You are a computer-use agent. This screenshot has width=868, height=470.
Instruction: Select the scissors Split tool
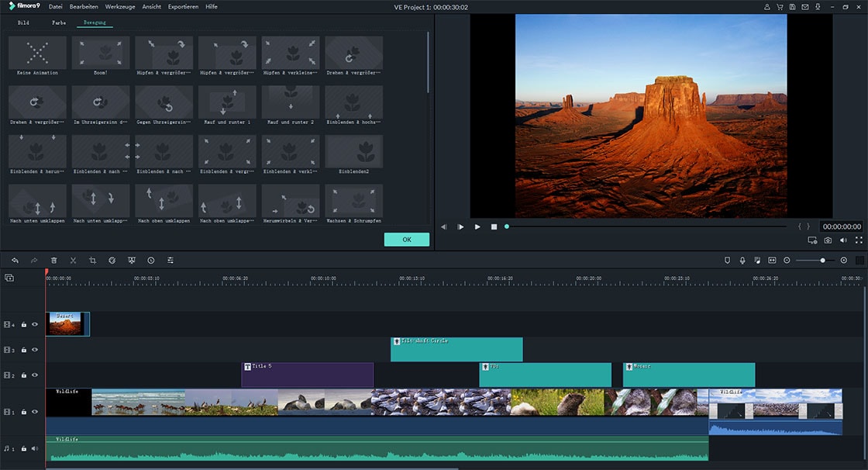point(73,260)
